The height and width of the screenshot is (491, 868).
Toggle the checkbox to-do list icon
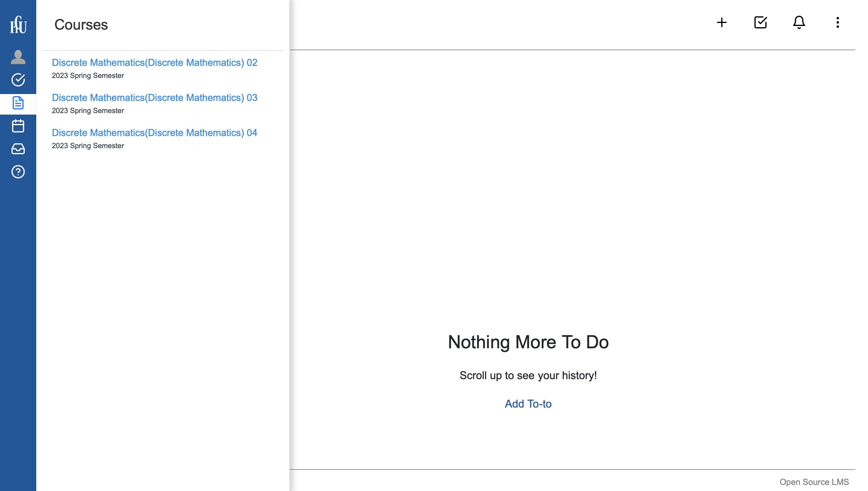tap(760, 23)
